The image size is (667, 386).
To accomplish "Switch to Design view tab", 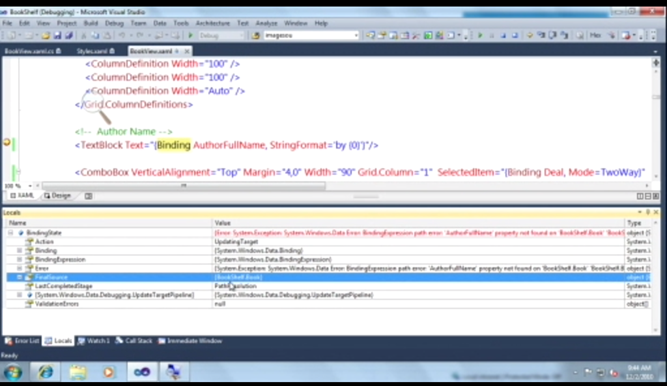I will pyautogui.click(x=57, y=196).
